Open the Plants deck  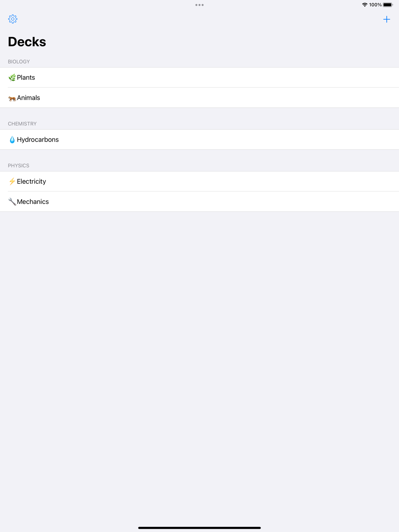(199, 77)
